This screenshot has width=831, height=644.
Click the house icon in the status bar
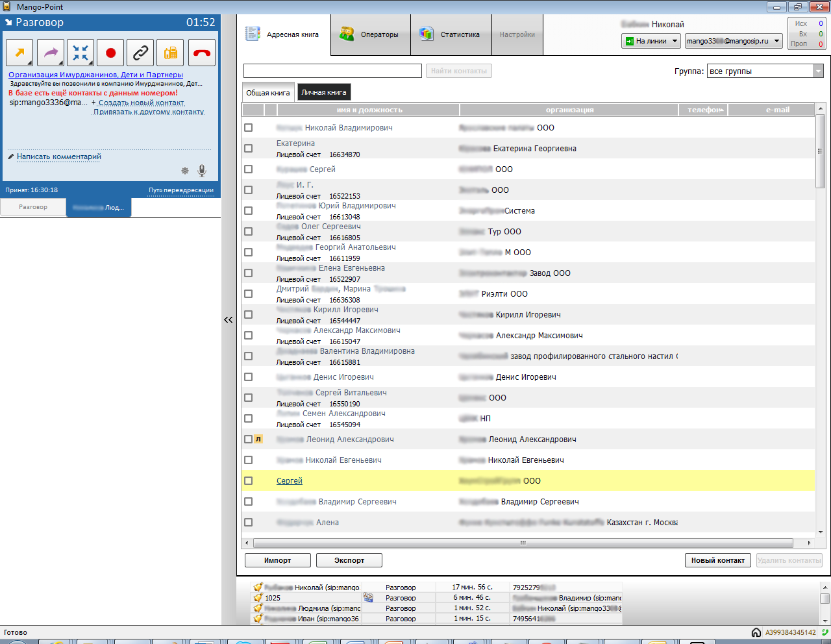coord(756,632)
